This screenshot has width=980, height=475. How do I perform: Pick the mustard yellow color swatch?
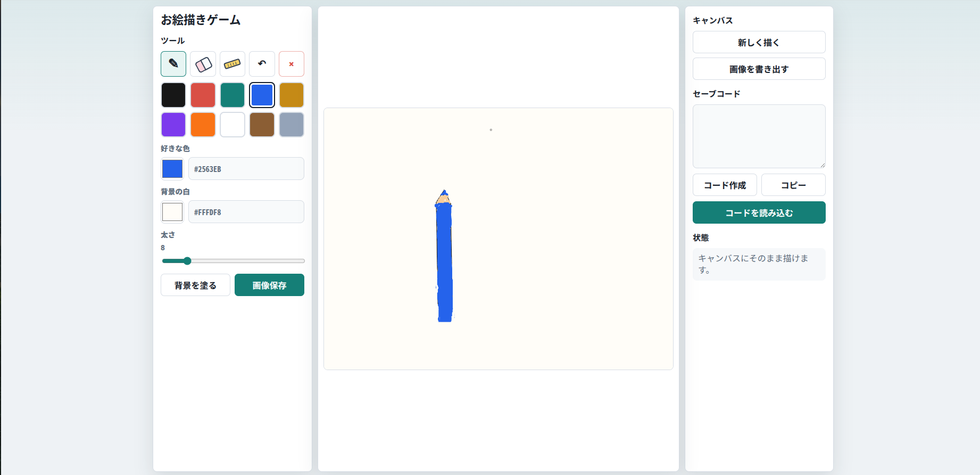tap(292, 95)
